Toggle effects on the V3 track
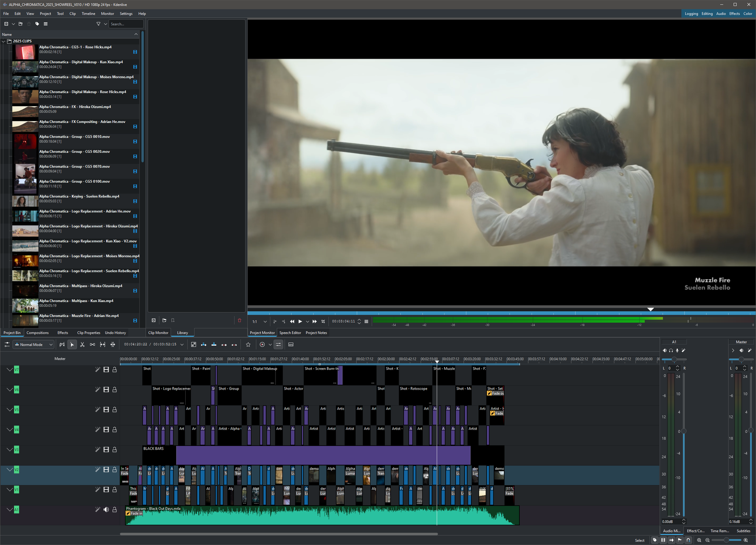Viewport: 756px width, 545px height. (x=98, y=450)
